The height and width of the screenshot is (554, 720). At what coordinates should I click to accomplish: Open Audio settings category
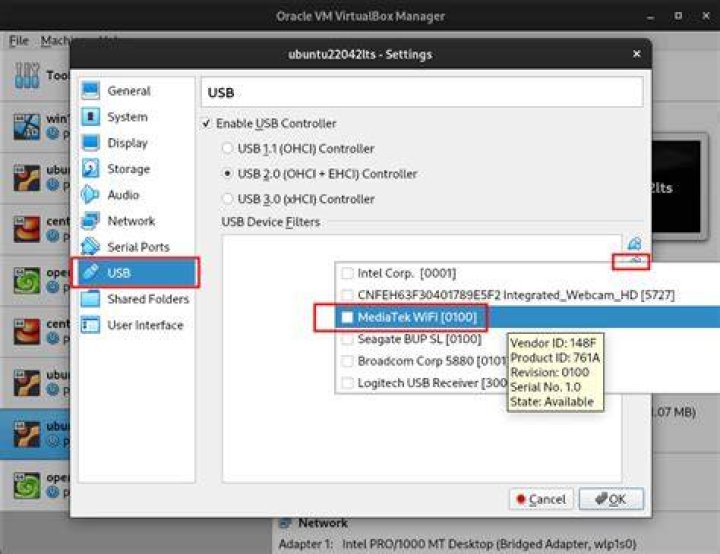[136, 195]
